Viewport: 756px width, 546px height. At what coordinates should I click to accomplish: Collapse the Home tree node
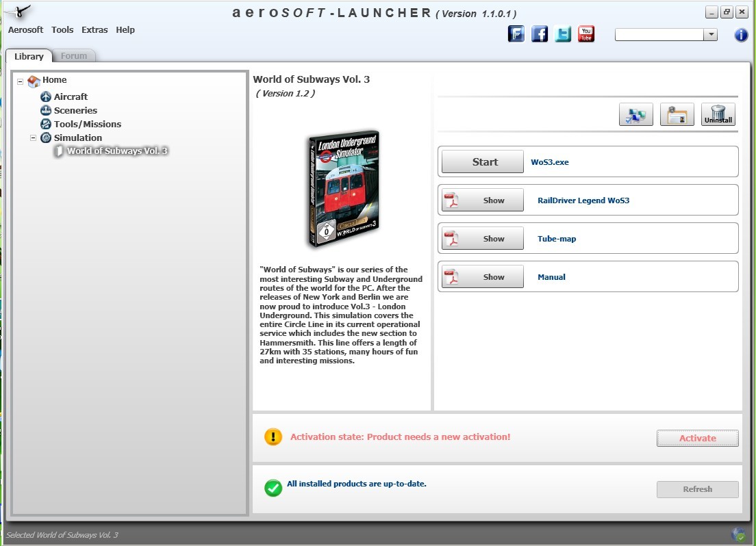(21, 81)
